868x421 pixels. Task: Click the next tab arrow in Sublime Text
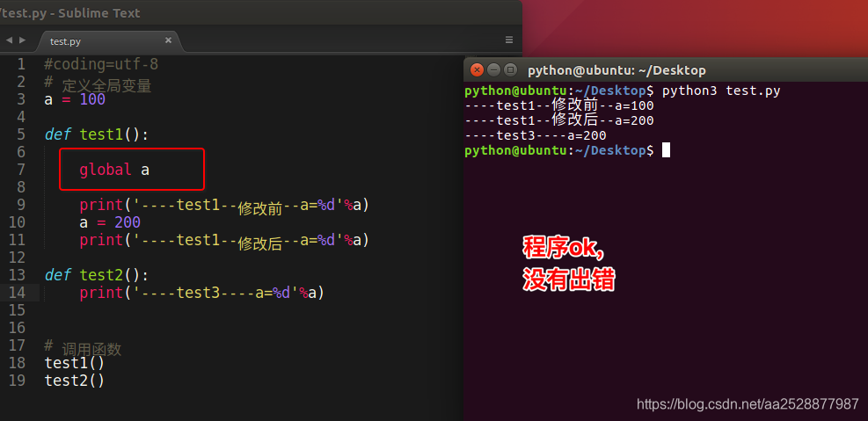click(x=22, y=40)
